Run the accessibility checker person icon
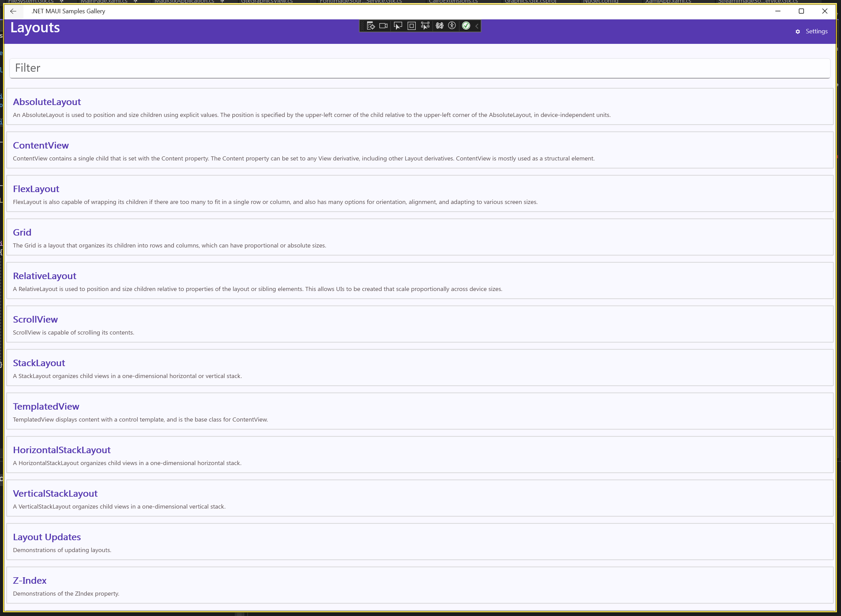The height and width of the screenshot is (616, 841). coord(452,26)
